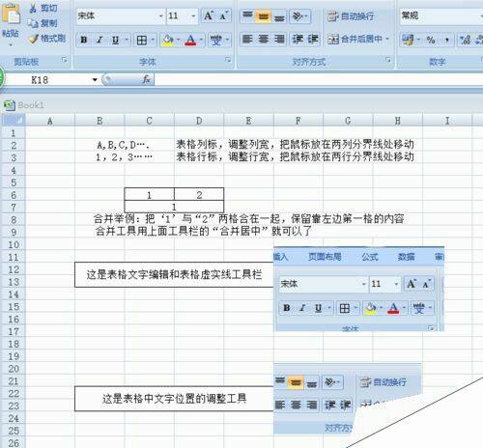
Task: Click the merged cell with 1 in row 7
Action: click(x=174, y=207)
